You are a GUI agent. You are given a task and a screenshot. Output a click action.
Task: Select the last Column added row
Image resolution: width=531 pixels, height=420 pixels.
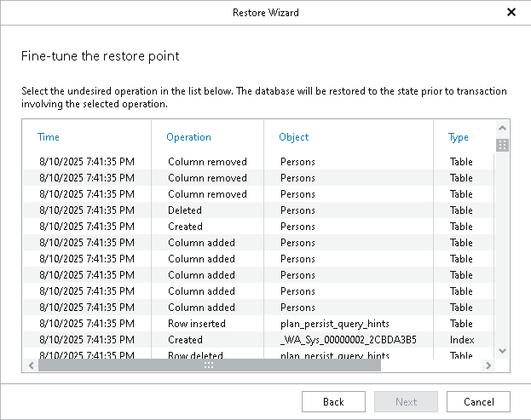click(x=258, y=308)
